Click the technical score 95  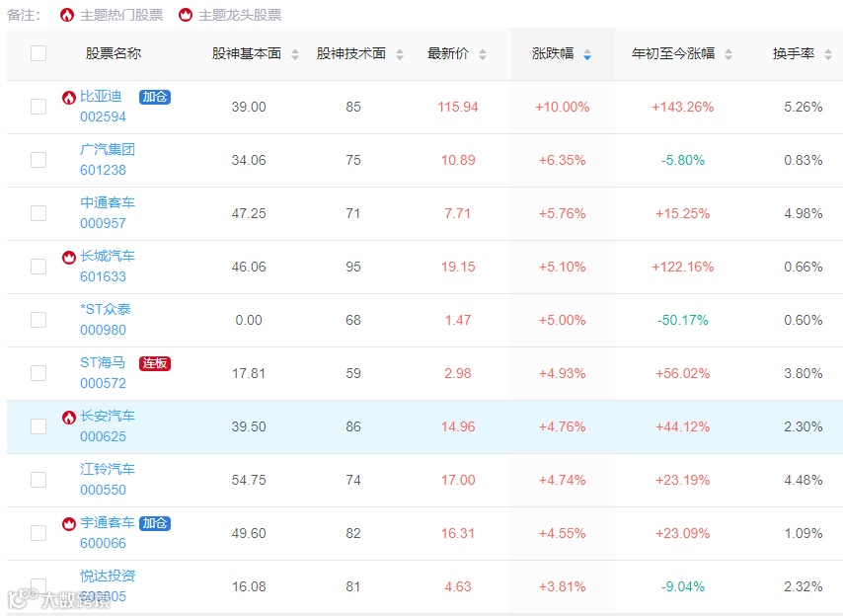353,267
